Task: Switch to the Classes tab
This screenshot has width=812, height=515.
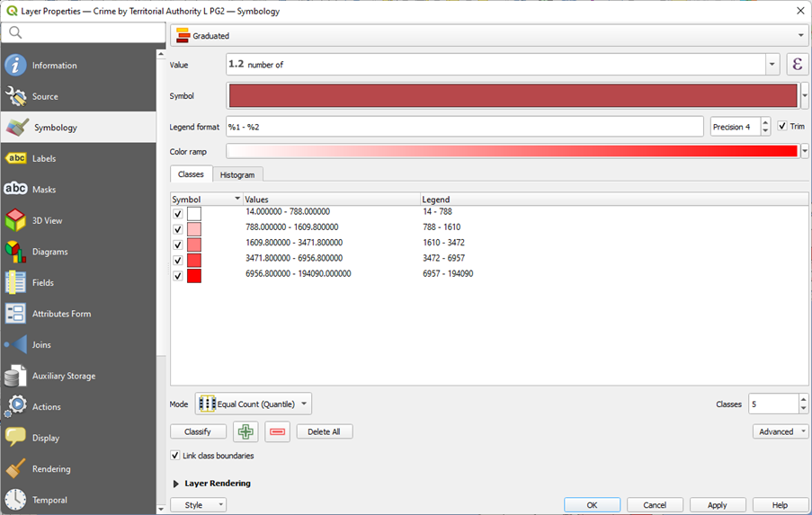Action: (x=191, y=173)
